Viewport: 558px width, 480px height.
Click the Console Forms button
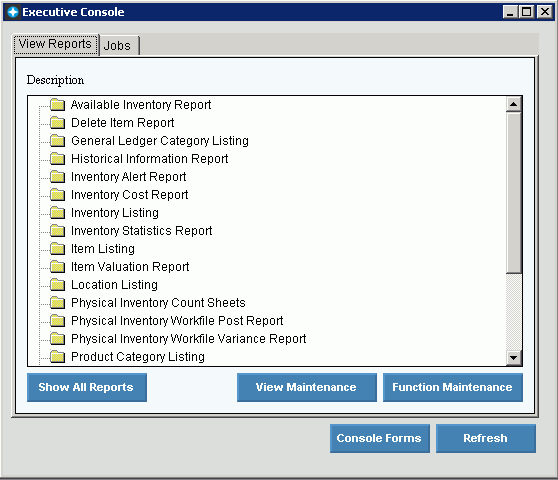pyautogui.click(x=380, y=438)
